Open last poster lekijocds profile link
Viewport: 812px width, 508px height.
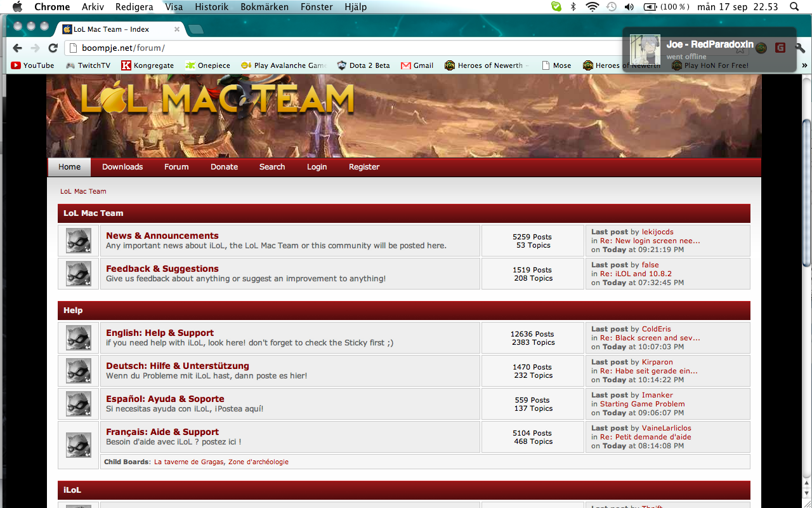[x=658, y=232]
